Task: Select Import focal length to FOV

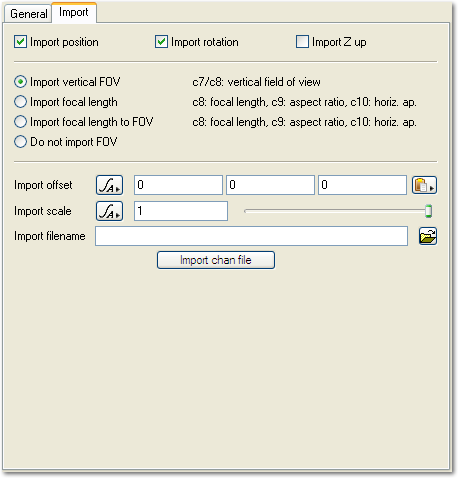Action: click(x=21, y=123)
